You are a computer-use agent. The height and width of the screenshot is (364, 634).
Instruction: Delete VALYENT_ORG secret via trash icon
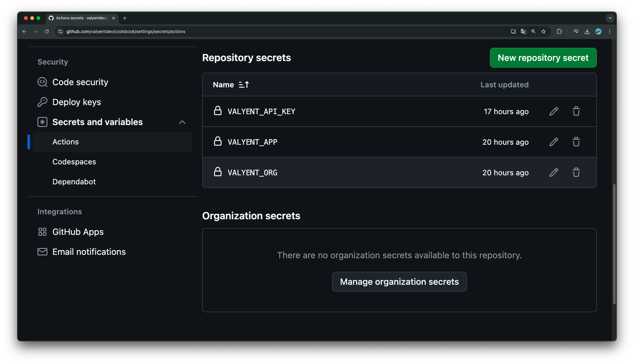(x=576, y=172)
